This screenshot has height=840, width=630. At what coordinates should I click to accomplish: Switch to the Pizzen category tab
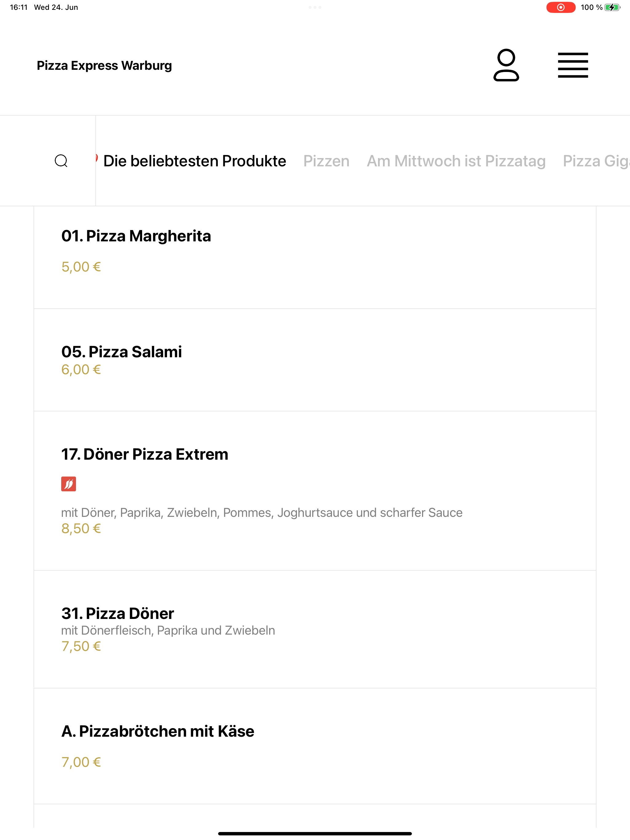(326, 161)
